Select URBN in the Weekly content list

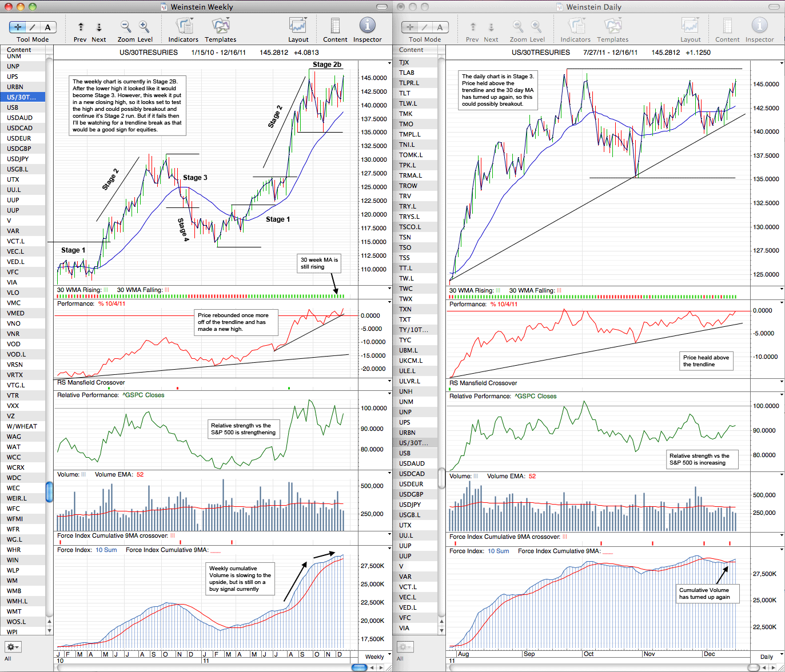[x=23, y=87]
